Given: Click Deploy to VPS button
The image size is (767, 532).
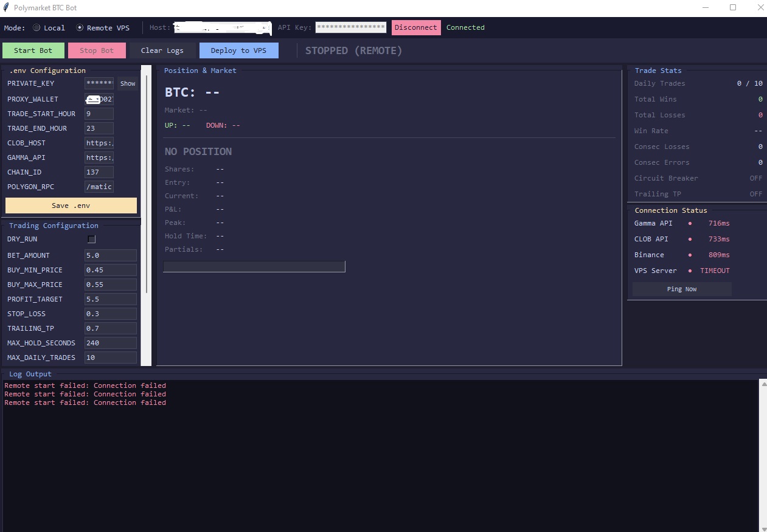Looking at the screenshot, I should (239, 50).
